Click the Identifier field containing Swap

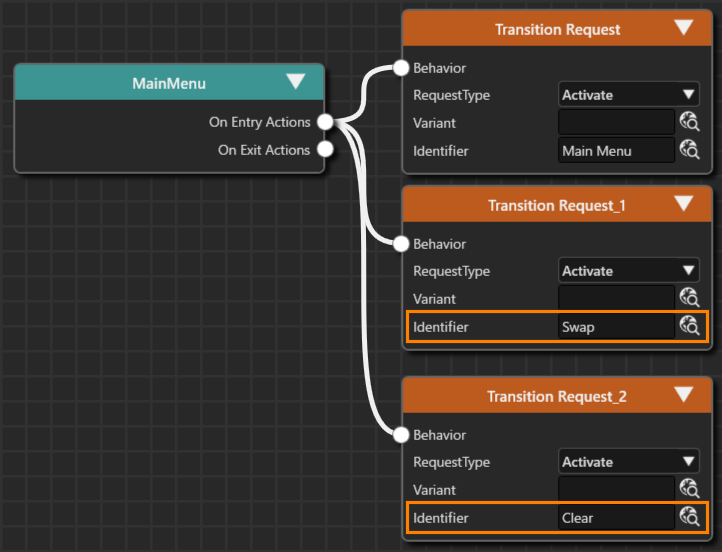[617, 326]
